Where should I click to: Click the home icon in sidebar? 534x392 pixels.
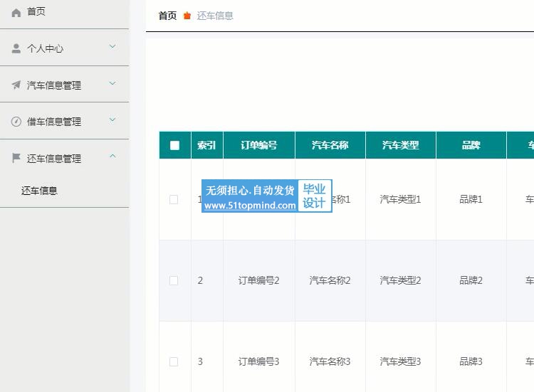(x=16, y=12)
